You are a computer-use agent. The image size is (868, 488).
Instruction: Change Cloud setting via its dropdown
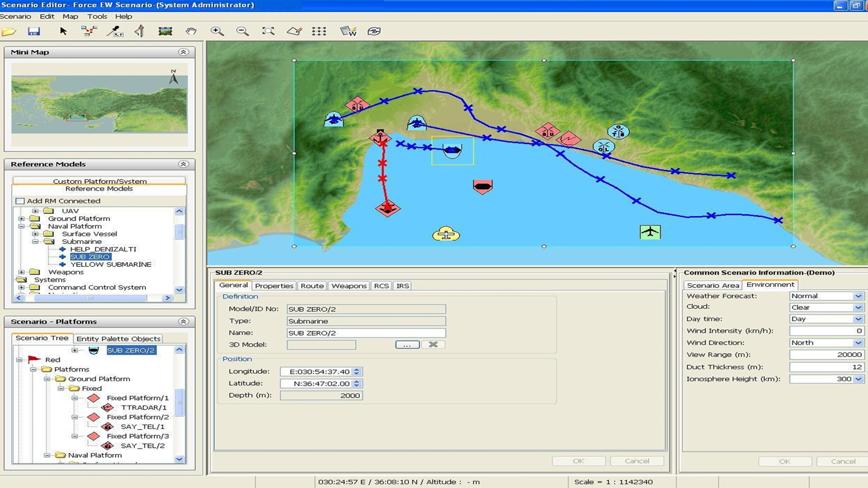click(x=859, y=307)
